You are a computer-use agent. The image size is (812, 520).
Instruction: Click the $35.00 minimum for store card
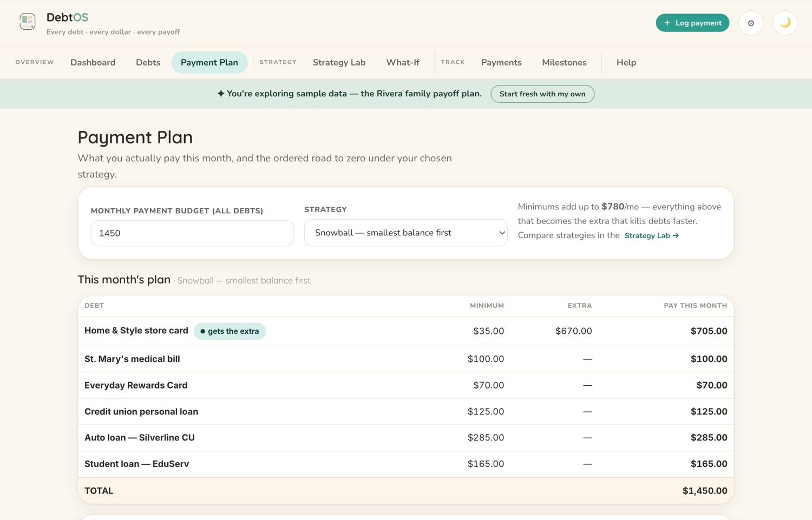[489, 331]
